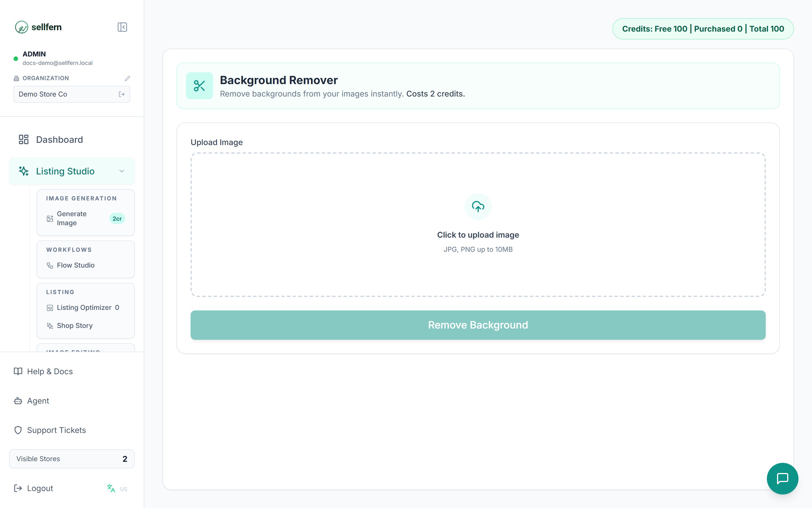Go to Support Tickets
812x508 pixels.
click(72, 430)
